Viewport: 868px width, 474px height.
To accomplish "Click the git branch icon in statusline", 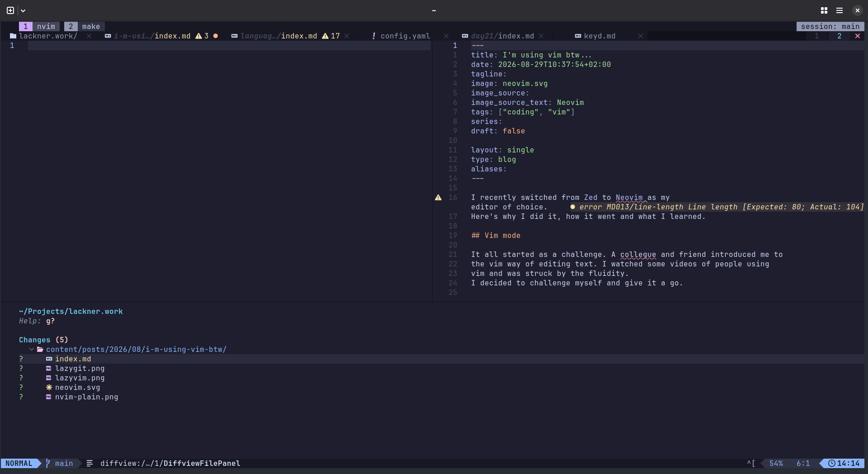I will tap(48, 463).
